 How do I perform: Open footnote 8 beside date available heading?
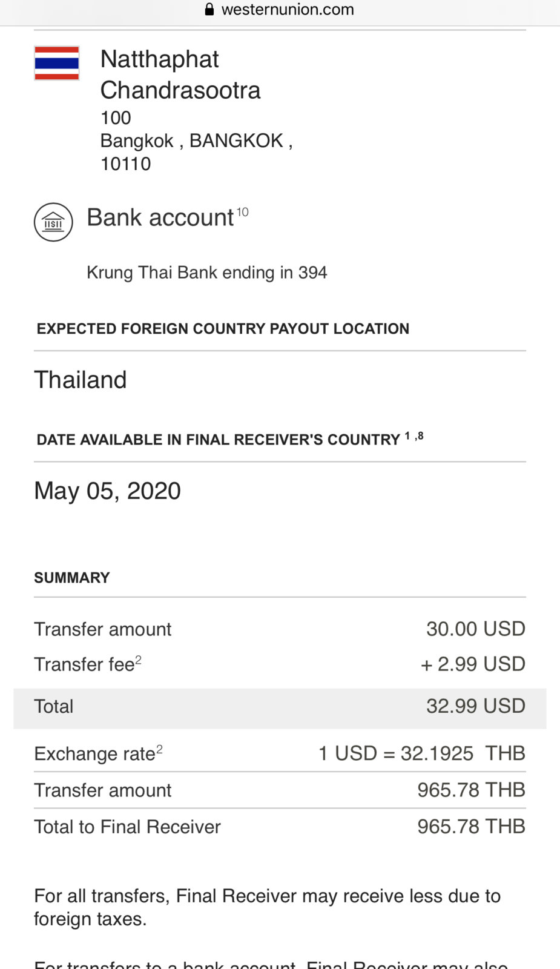[420, 435]
